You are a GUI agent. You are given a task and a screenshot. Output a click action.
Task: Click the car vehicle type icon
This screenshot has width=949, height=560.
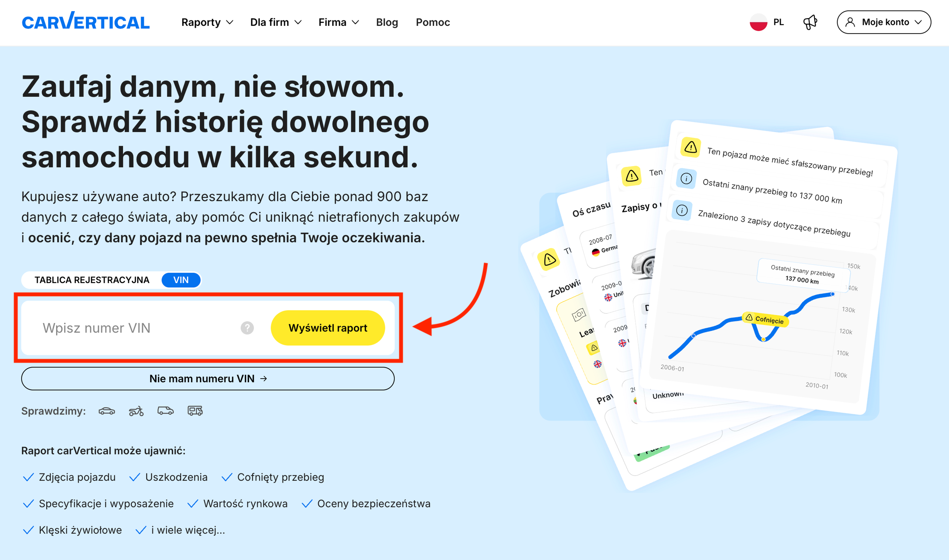(107, 411)
